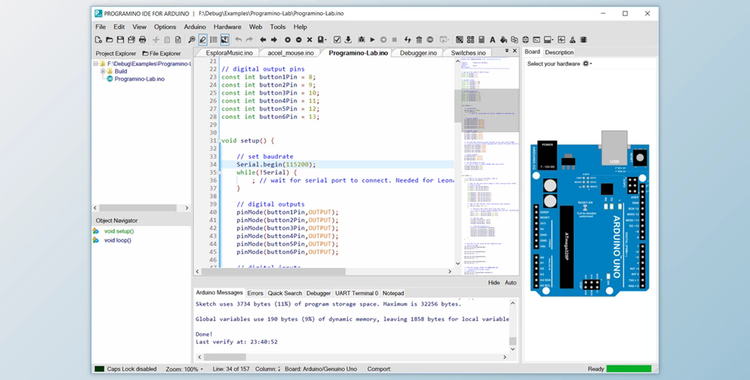
Task: Open the Hardware menu
Action: pyautogui.click(x=227, y=27)
